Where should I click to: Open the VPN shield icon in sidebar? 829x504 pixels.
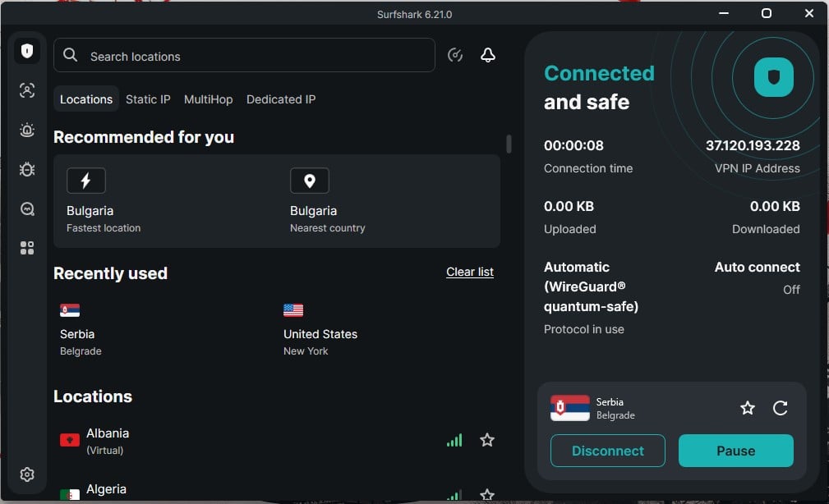click(27, 51)
